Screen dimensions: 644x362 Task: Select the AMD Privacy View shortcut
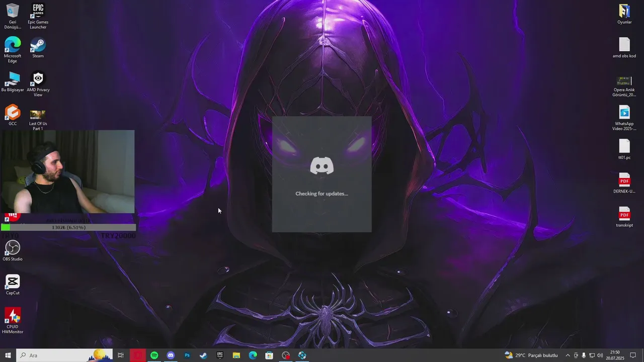click(38, 84)
